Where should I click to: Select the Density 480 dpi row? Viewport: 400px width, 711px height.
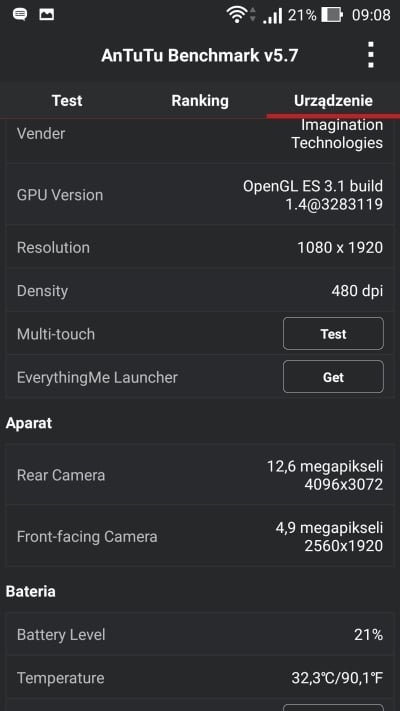200,290
